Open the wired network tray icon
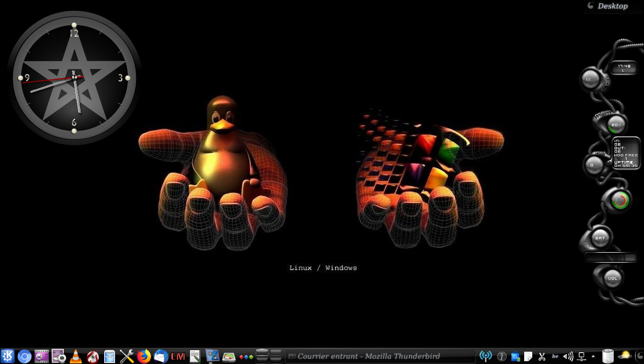Image resolution: width=644 pixels, height=364 pixels. pyautogui.click(x=582, y=356)
